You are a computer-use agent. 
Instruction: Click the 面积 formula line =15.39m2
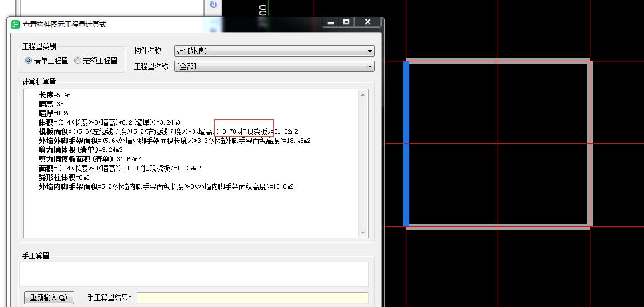[119, 169]
